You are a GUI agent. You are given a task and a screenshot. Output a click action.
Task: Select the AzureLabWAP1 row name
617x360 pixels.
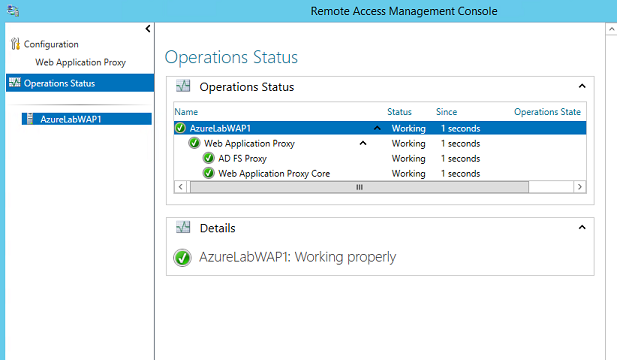[x=220, y=128]
